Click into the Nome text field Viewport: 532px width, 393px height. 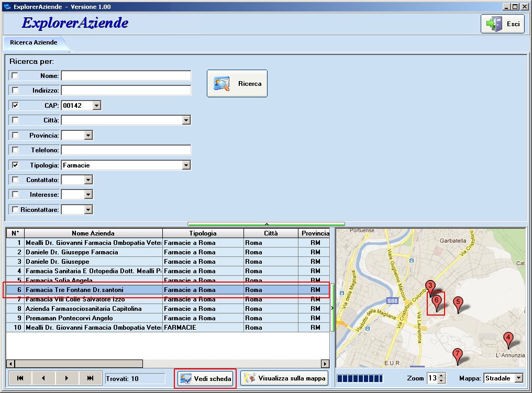tap(126, 75)
